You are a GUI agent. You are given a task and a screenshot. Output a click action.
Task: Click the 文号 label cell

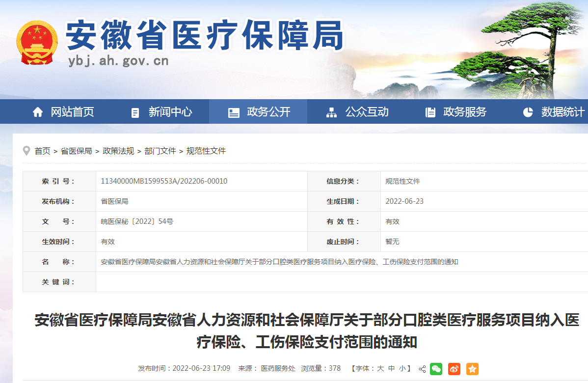59,221
